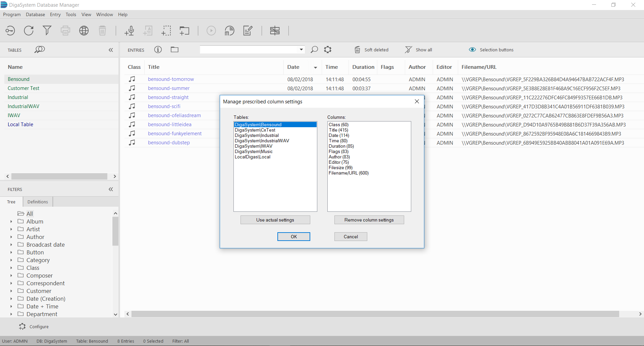Image resolution: width=644 pixels, height=346 pixels.
Task: Click Remove column settings button
Action: point(369,220)
